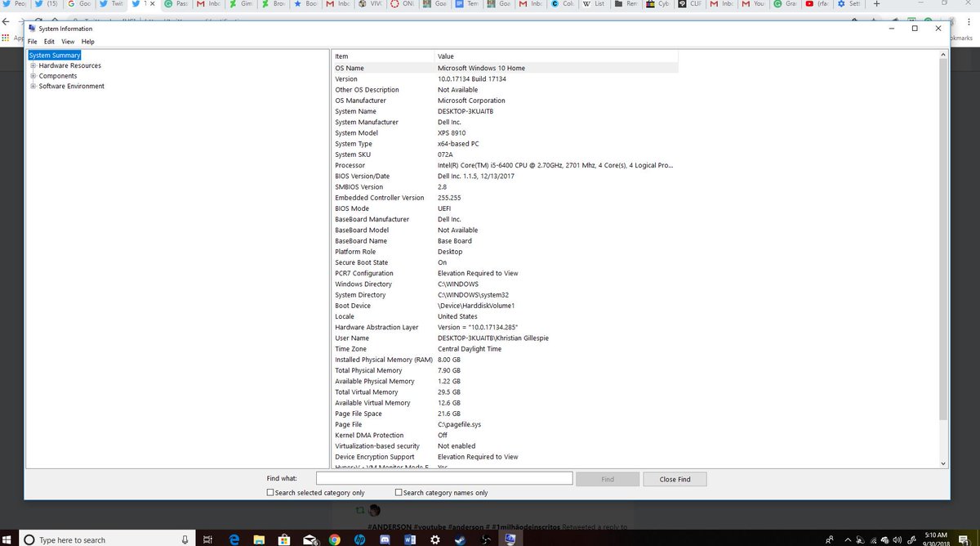980x546 pixels.
Task: Launch Microsoft Edge from the taskbar
Action: tap(233, 539)
